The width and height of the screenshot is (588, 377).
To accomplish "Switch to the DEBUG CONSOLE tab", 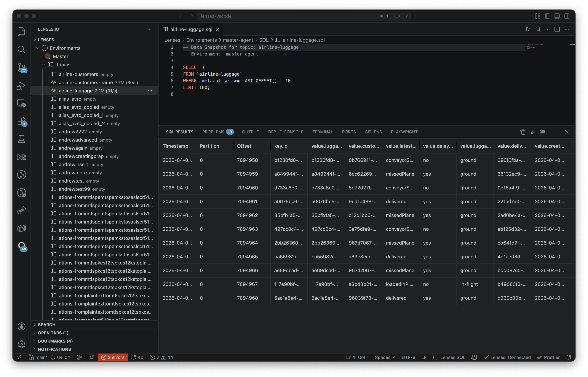I will [x=286, y=132].
